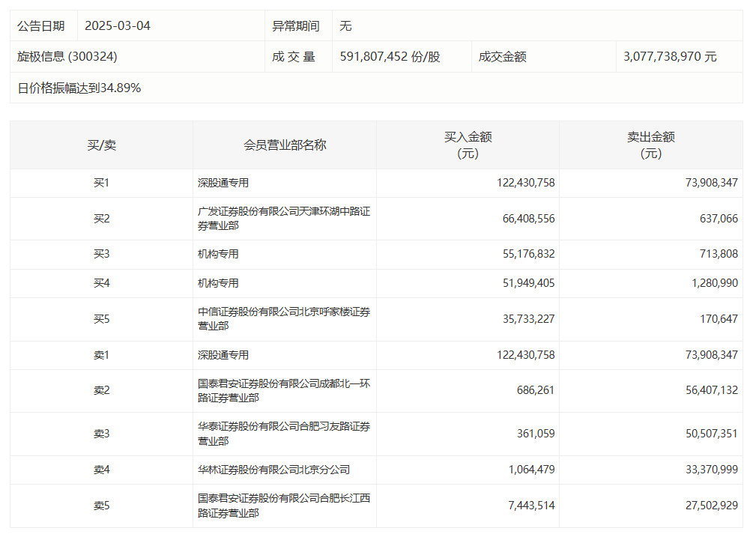This screenshot has height=543, width=756.
Task: Click 深股通专用 in the 买1 row
Action: [223, 183]
